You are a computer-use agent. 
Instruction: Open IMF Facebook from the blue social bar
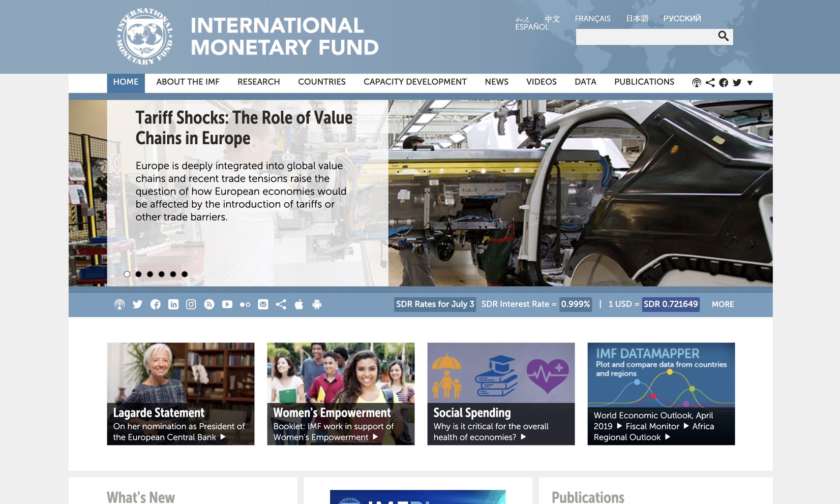point(156,304)
